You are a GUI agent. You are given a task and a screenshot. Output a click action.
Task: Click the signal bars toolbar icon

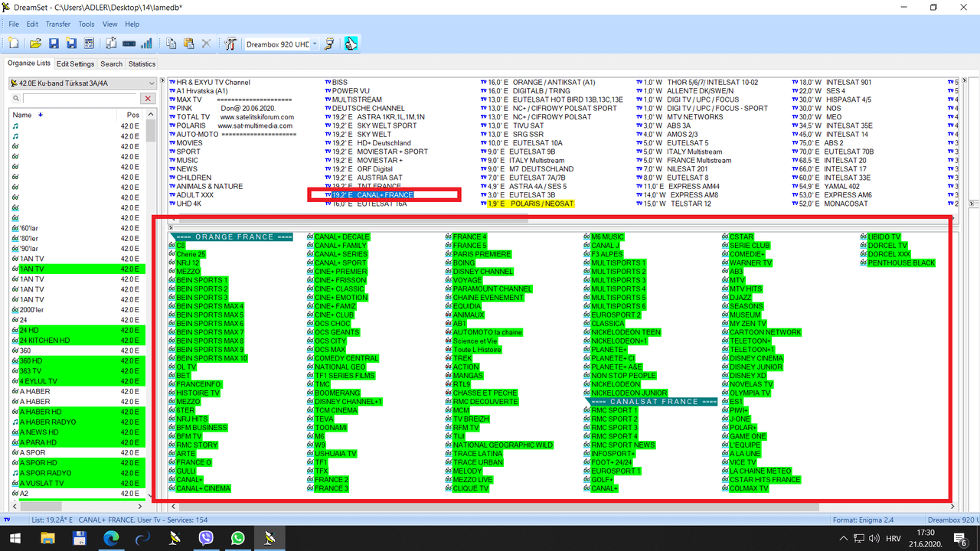point(146,44)
